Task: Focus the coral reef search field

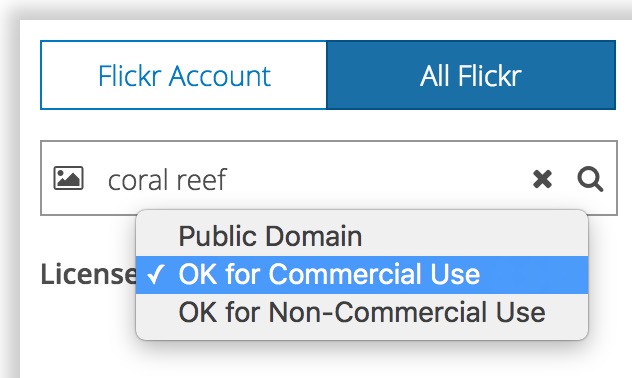Action: [x=306, y=179]
